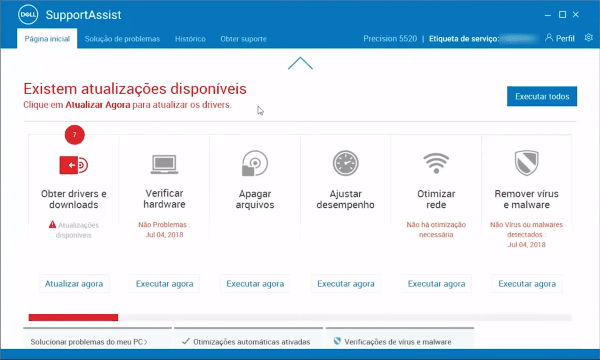Click the Existem atualizações disponíveis heading
This screenshot has height=360, width=600.
tap(135, 89)
